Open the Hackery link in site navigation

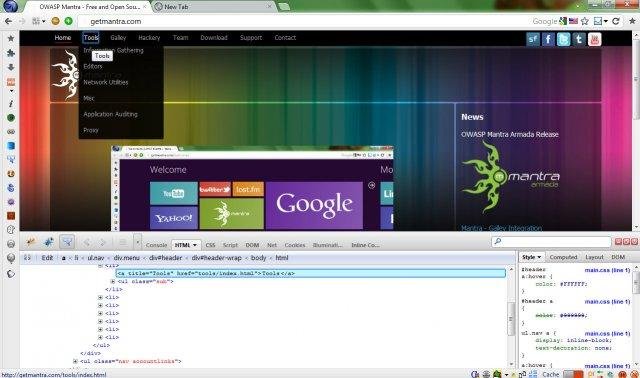[x=149, y=38]
